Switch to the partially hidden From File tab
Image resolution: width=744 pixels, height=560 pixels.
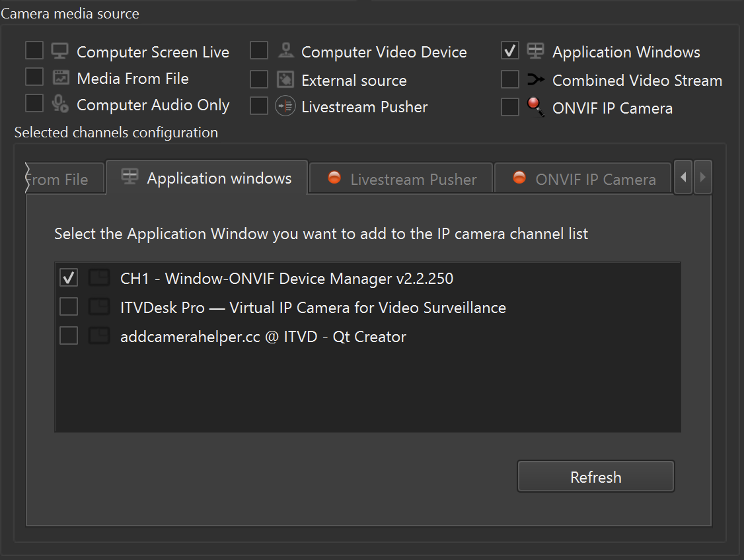click(64, 178)
